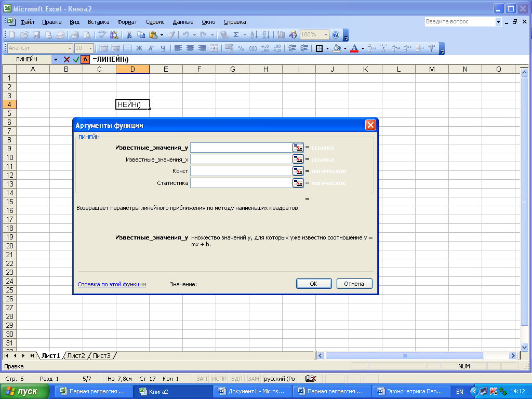The width and height of the screenshot is (532, 399).
Task: Toggle Italic К formatting
Action: click(151, 48)
